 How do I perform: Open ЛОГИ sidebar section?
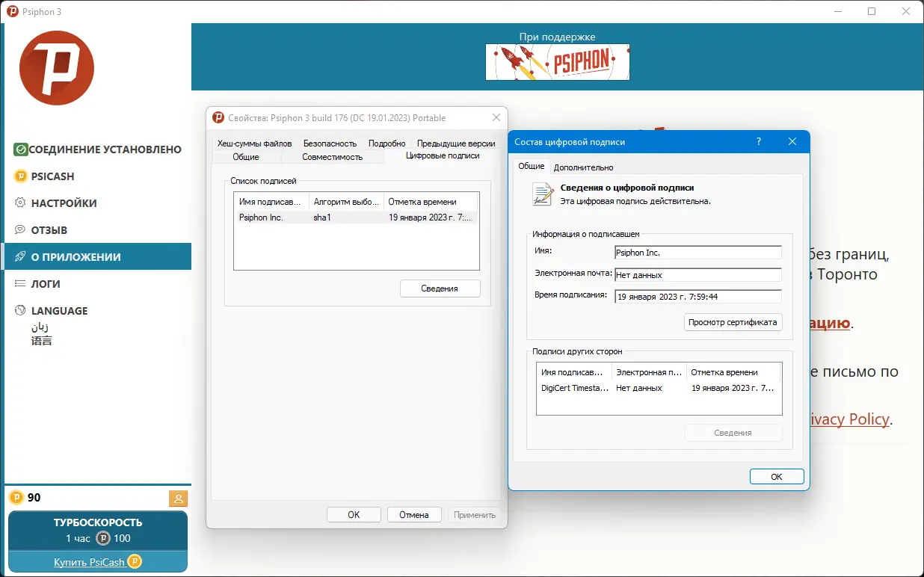click(98, 284)
